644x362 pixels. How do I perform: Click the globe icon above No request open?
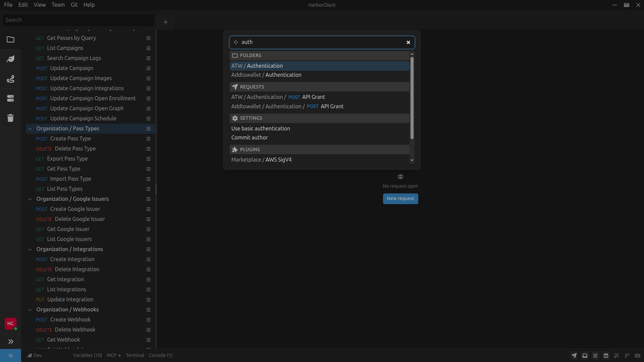[x=400, y=176]
